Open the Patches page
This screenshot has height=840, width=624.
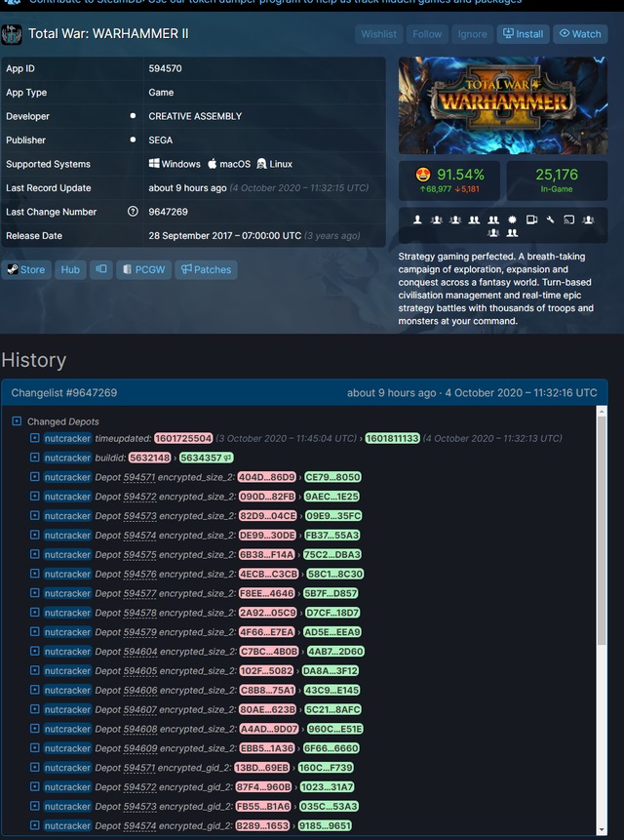coord(206,269)
